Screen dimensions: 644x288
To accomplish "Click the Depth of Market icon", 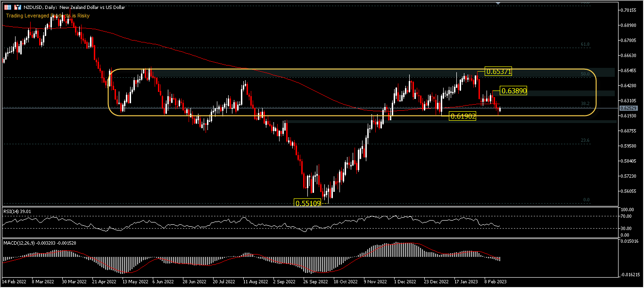I will [x=17, y=8].
